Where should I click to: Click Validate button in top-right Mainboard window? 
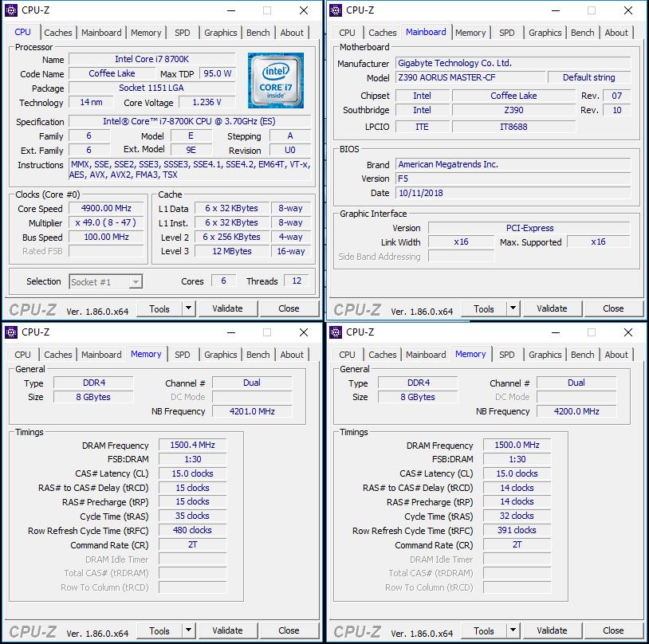point(553,308)
